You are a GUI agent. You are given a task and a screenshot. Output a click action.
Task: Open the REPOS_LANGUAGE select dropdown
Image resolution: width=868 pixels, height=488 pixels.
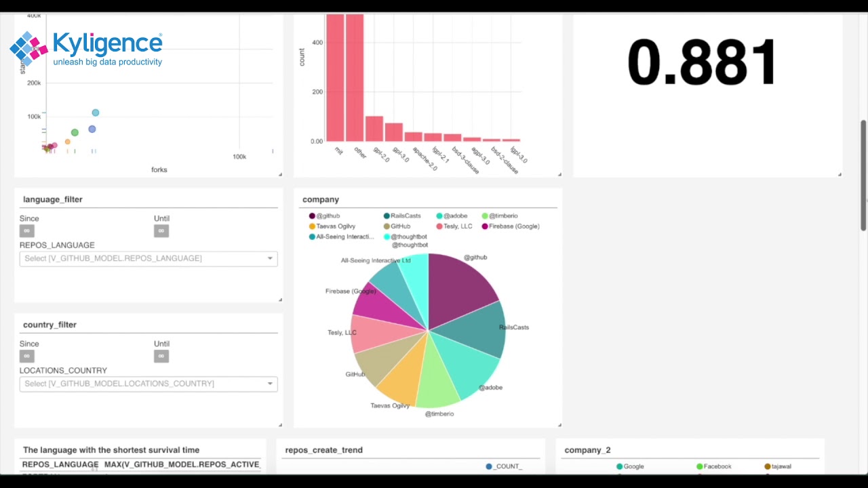(149, 258)
